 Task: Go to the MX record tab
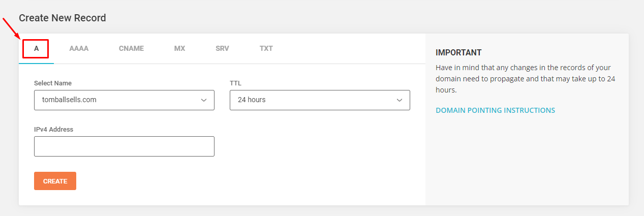(x=179, y=49)
